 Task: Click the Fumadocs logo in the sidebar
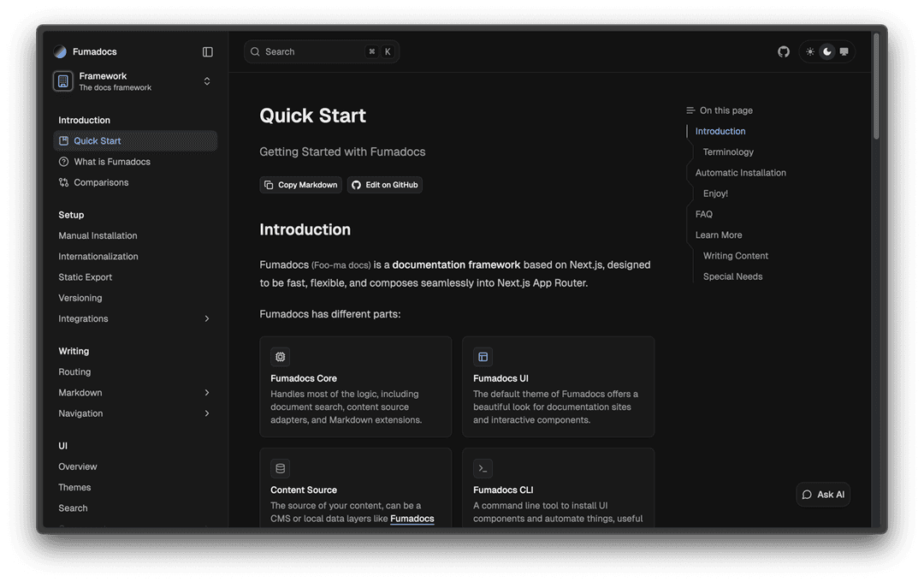[x=60, y=52]
